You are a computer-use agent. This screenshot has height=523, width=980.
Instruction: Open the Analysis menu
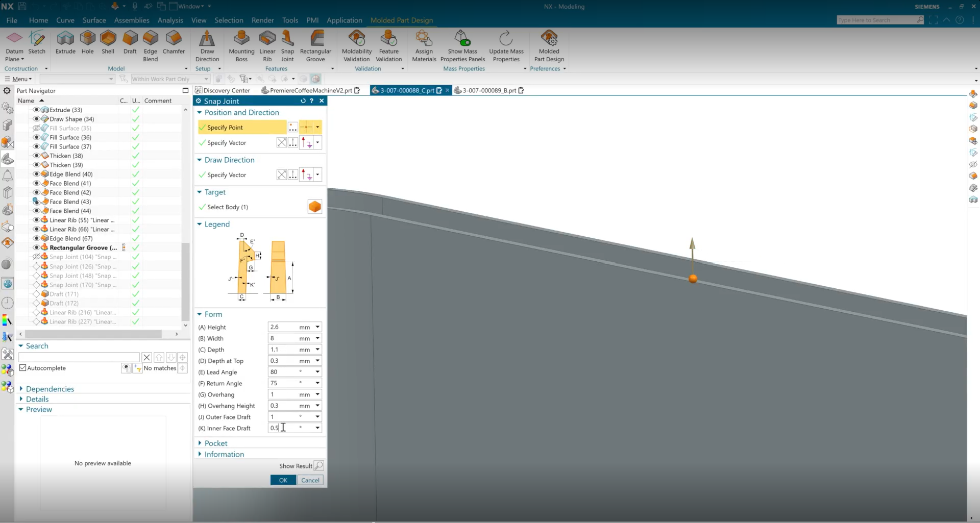tap(170, 20)
